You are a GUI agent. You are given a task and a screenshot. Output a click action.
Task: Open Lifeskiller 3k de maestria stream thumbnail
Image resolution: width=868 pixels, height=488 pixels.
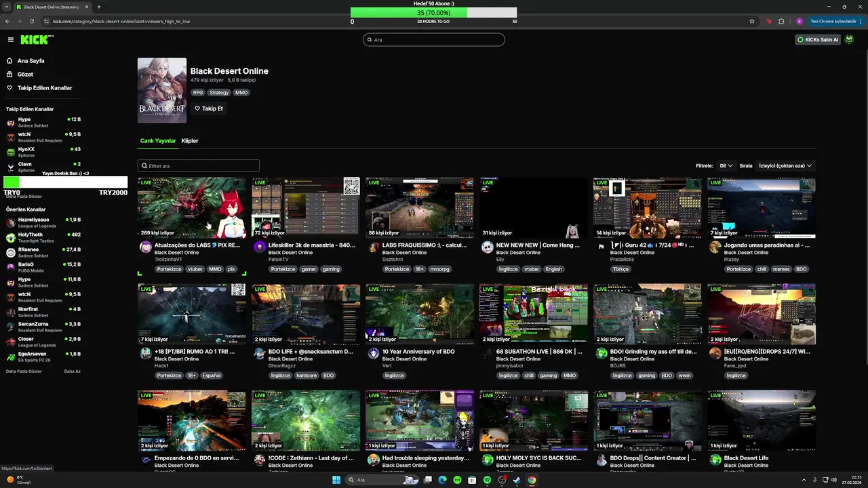point(306,207)
